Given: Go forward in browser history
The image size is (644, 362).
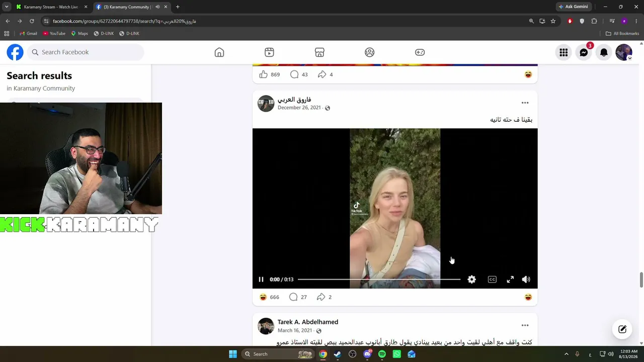Looking at the screenshot, I should pos(20,21).
